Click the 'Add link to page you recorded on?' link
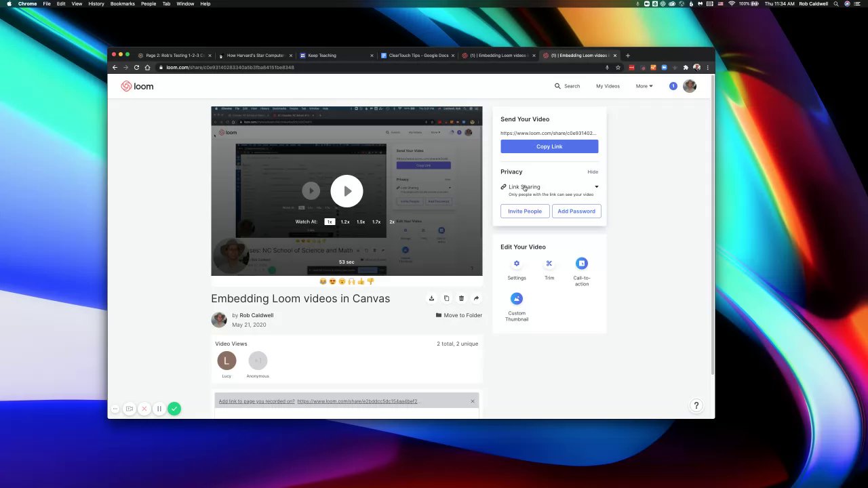 point(256,401)
